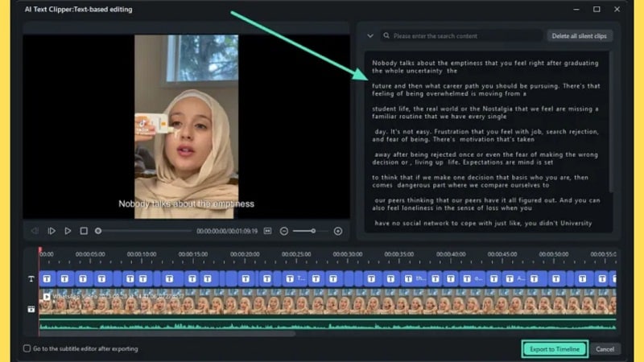644x362 pixels.
Task: Cancel the text clipper dialog
Action: (605, 349)
